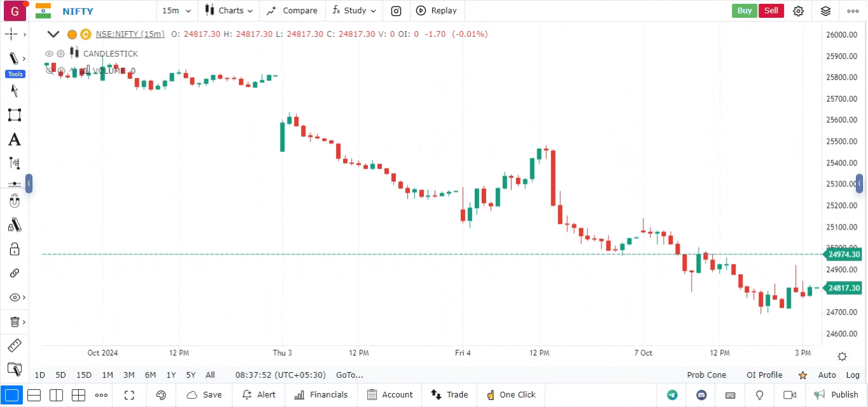Click the Instagram snapshot icon
The image size is (868, 407).
point(396,11)
